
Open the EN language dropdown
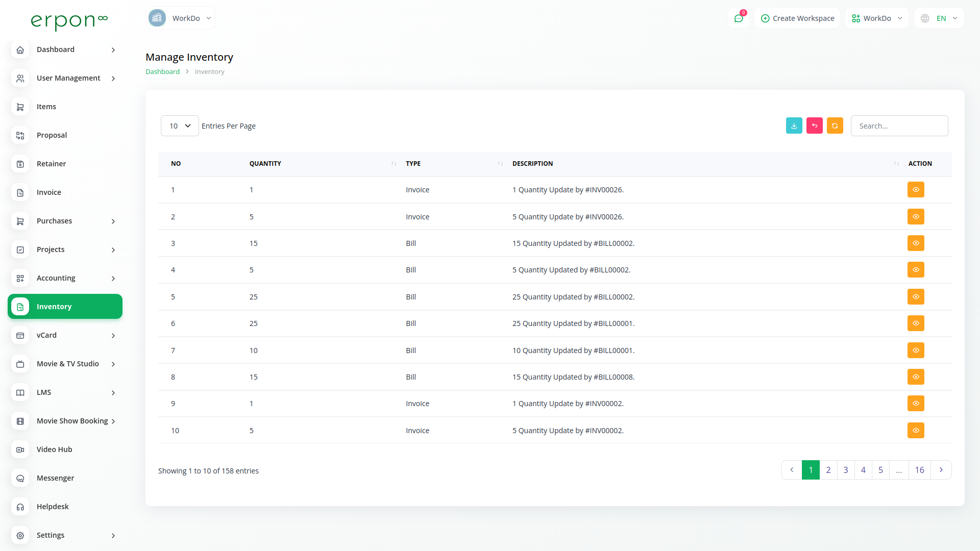[x=939, y=18]
